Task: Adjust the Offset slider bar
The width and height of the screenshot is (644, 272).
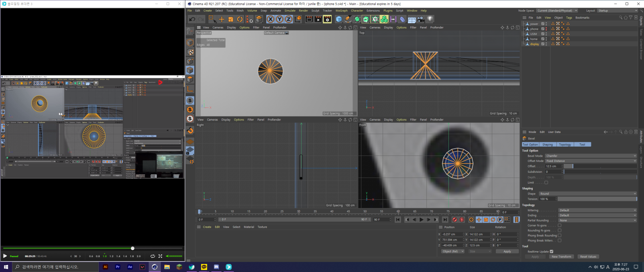Action: [x=601, y=166]
